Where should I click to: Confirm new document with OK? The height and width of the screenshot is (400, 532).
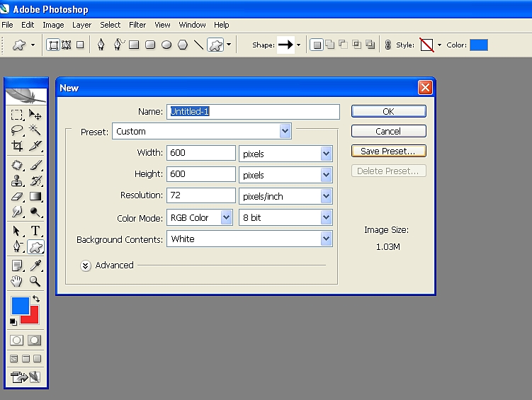coord(388,111)
